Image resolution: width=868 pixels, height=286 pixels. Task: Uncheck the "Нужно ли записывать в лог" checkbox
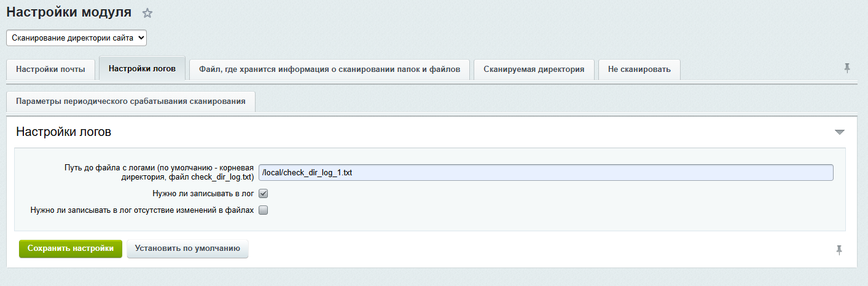(x=264, y=194)
